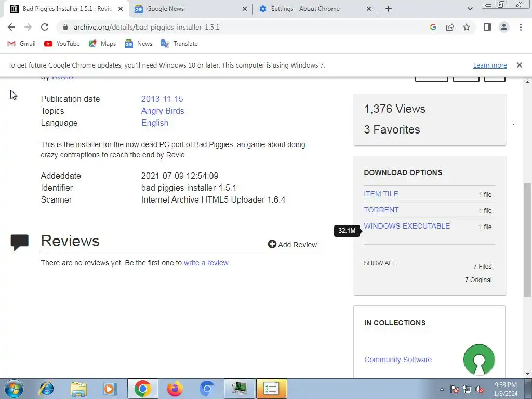532x399 pixels.
Task: Open Windows Media Player from the taskbar
Action: click(110, 389)
